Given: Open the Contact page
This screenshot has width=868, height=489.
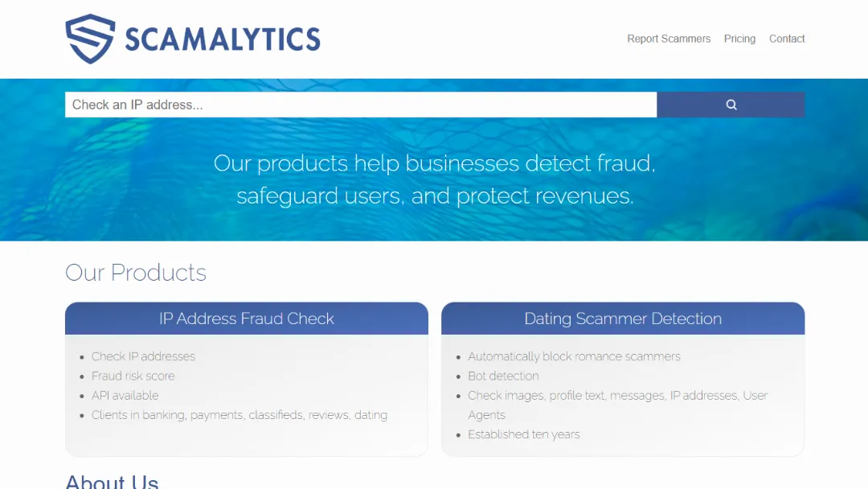Looking at the screenshot, I should pos(787,39).
